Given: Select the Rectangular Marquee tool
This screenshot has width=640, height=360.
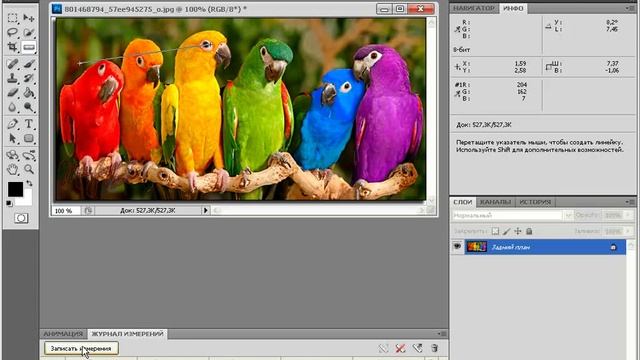Looking at the screenshot, I should pyautogui.click(x=13, y=18).
